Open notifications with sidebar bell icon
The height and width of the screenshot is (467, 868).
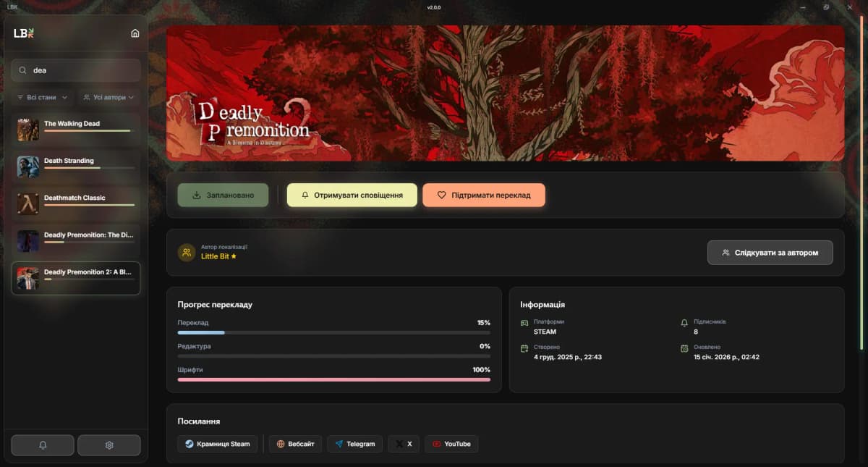(x=43, y=445)
